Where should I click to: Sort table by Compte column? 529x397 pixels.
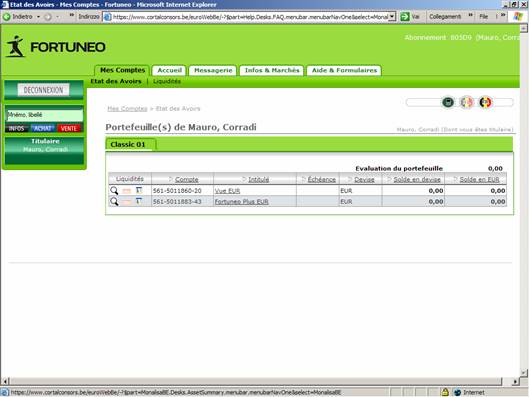186,179
